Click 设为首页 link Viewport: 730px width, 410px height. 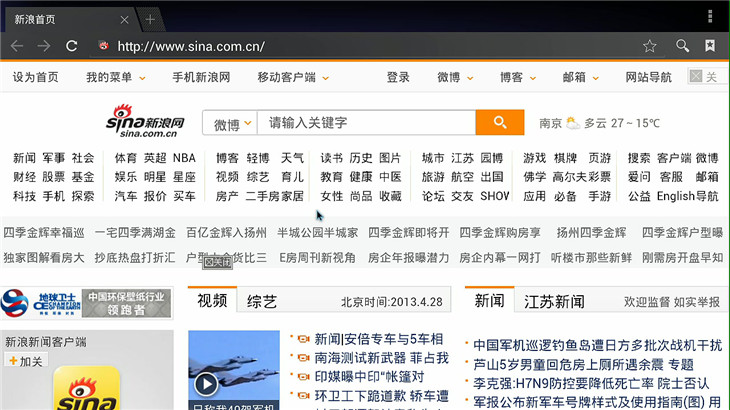[35, 77]
